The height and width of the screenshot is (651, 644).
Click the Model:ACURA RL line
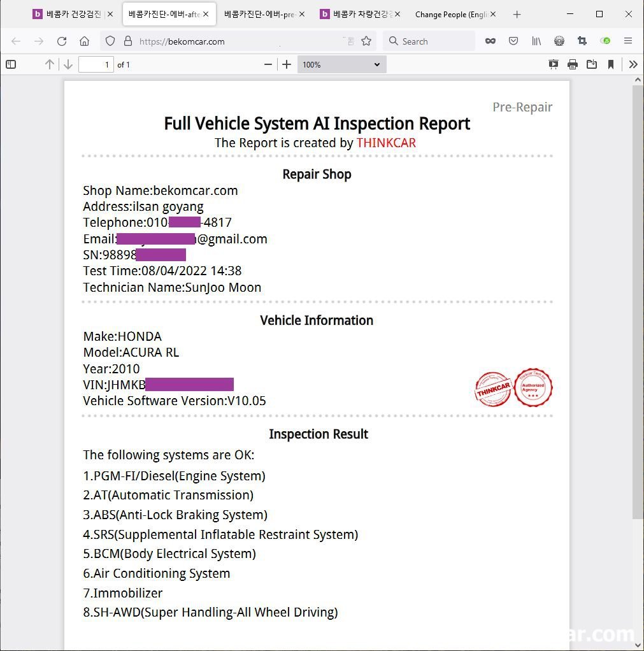tap(131, 352)
